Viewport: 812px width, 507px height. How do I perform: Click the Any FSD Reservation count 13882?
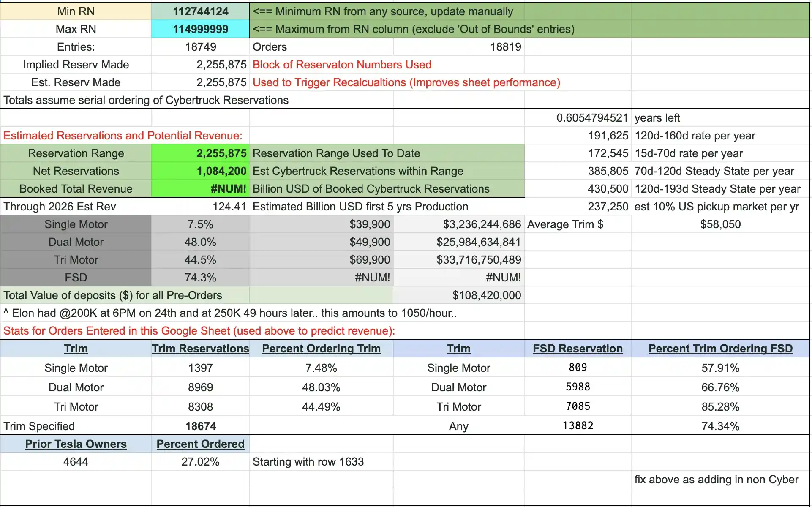pyautogui.click(x=578, y=426)
